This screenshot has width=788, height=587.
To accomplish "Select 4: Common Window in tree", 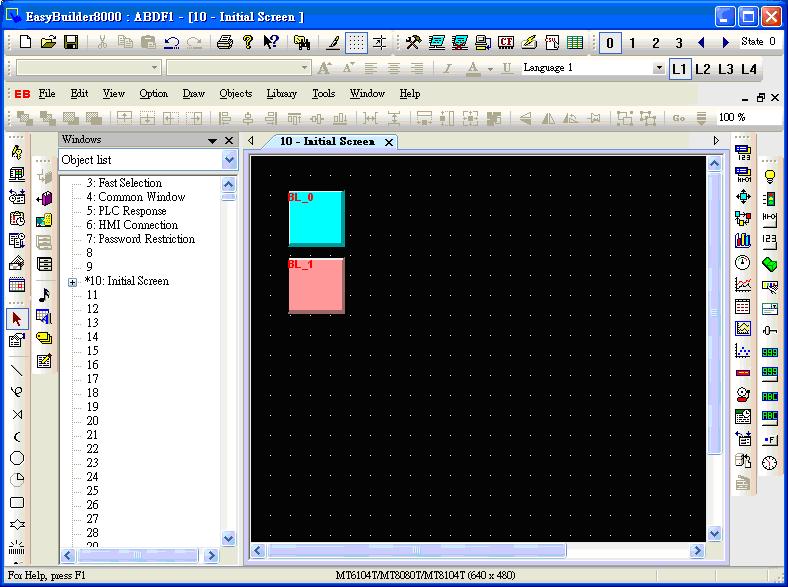I will tap(136, 197).
